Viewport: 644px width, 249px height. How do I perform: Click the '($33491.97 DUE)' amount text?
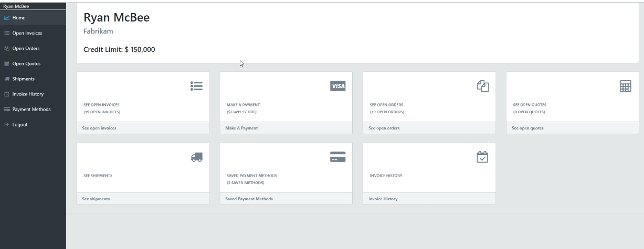click(x=241, y=112)
